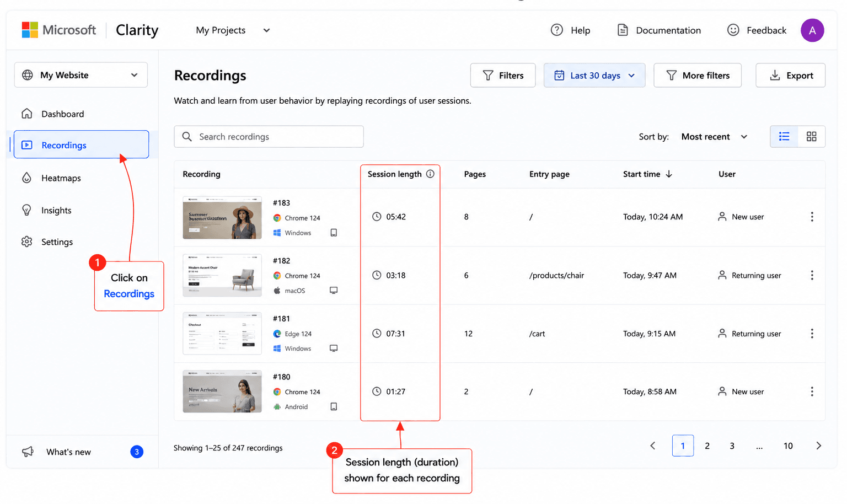Open recording #180 New Arrivals thumbnail
This screenshot has width=847, height=504.
(222, 392)
